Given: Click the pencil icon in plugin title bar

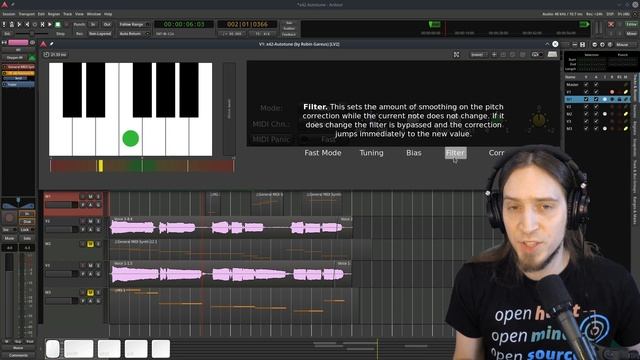Looking at the screenshot, I should point(51,44).
